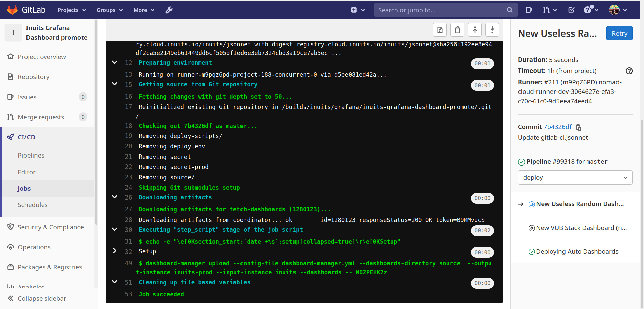The height and width of the screenshot is (309, 644).
Task: Jump to the bottom of the log
Action: [x=492, y=30]
